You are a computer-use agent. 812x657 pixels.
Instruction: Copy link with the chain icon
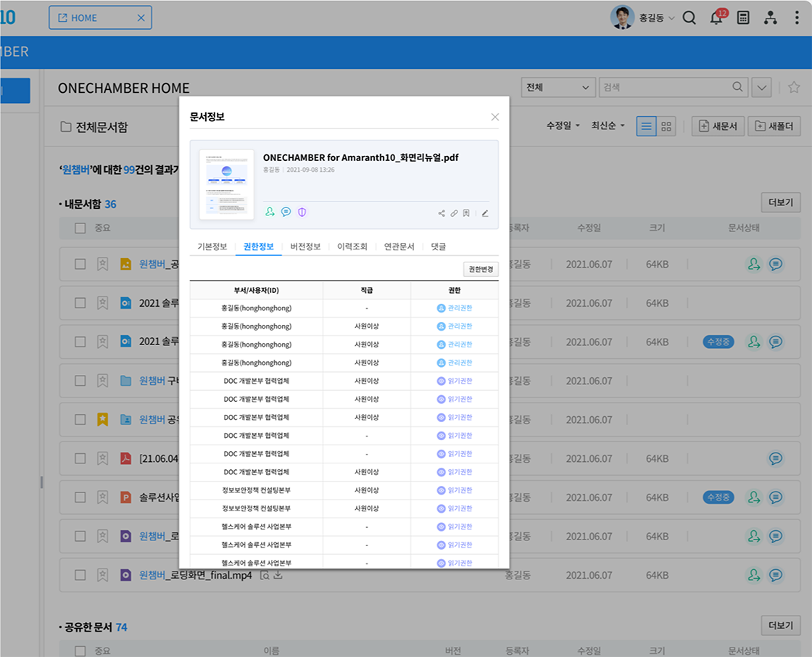click(454, 213)
